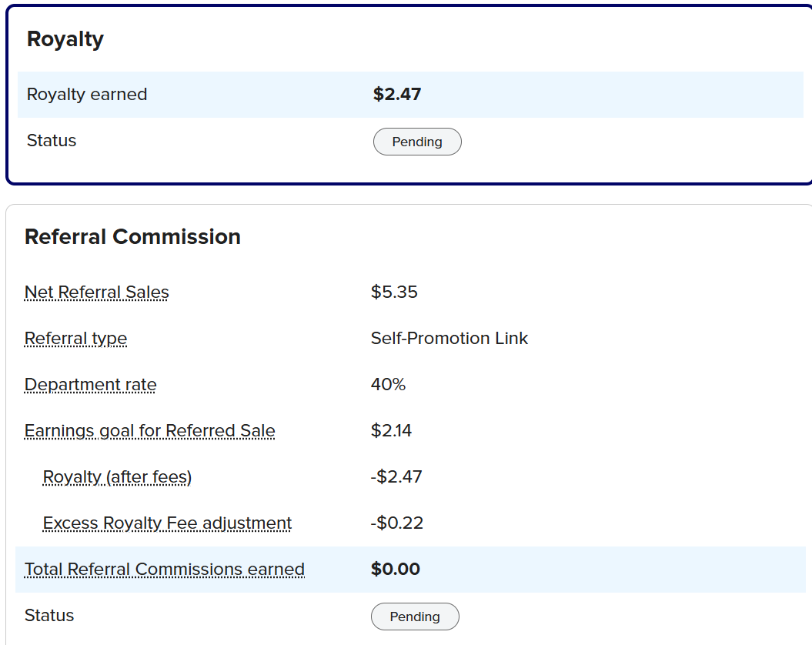The height and width of the screenshot is (645, 812).
Task: Click the 40% department rate value
Action: (x=389, y=384)
